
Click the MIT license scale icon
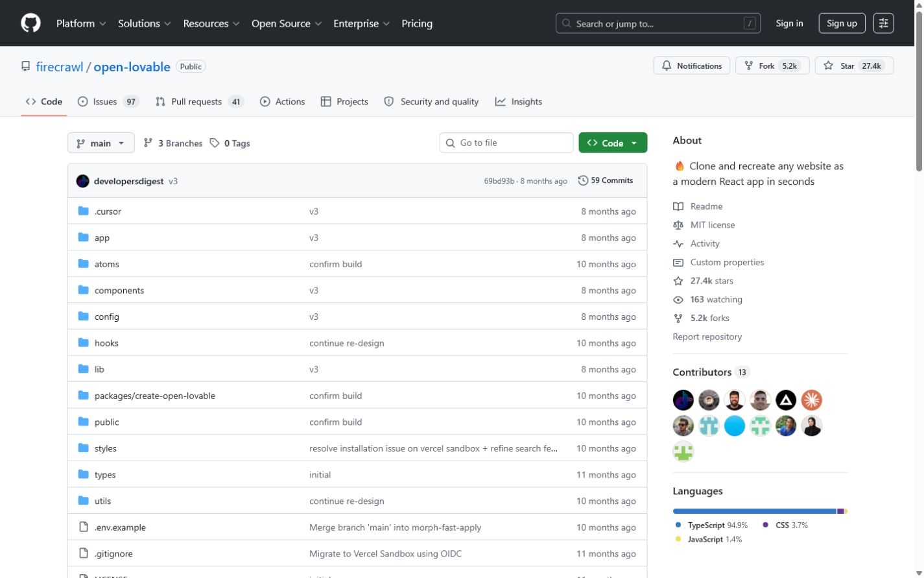[678, 225]
